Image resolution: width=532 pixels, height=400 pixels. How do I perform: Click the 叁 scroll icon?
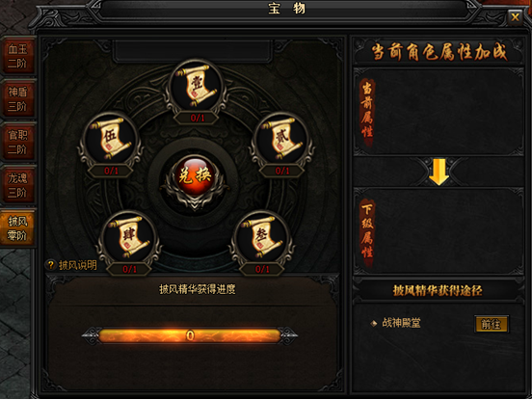(262, 236)
